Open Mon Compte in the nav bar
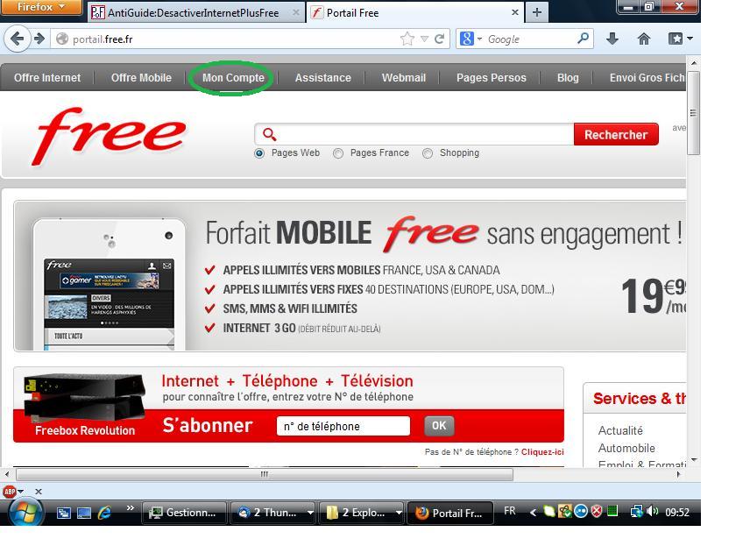Viewport: 750px width, 560px height. 233,77
